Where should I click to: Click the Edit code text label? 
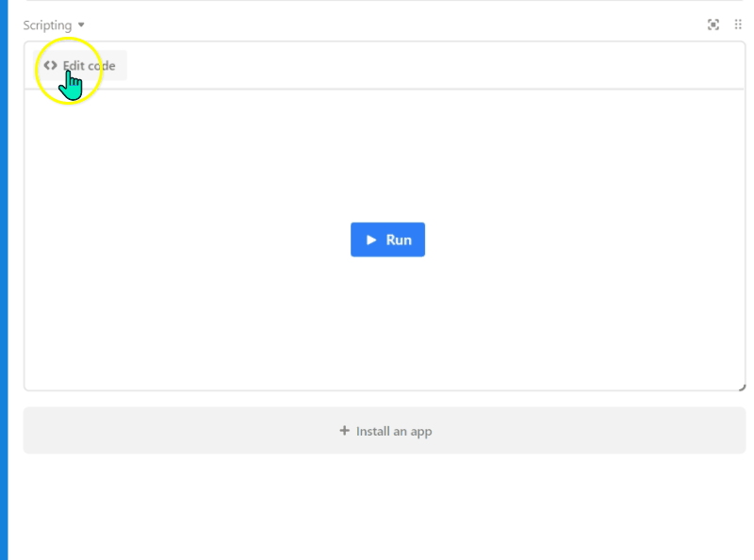pyautogui.click(x=90, y=65)
